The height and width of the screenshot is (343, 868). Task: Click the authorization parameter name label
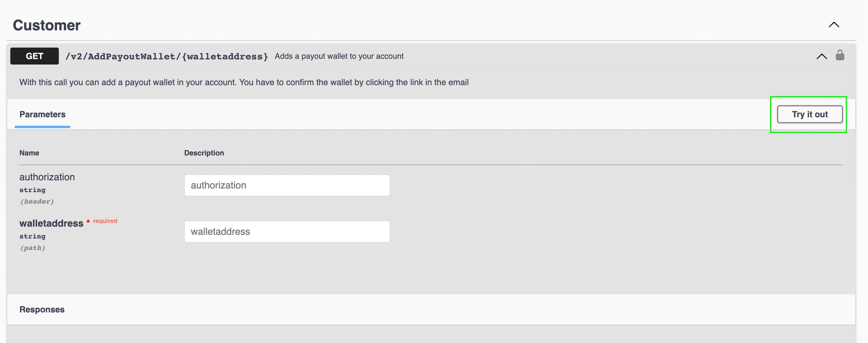click(47, 177)
